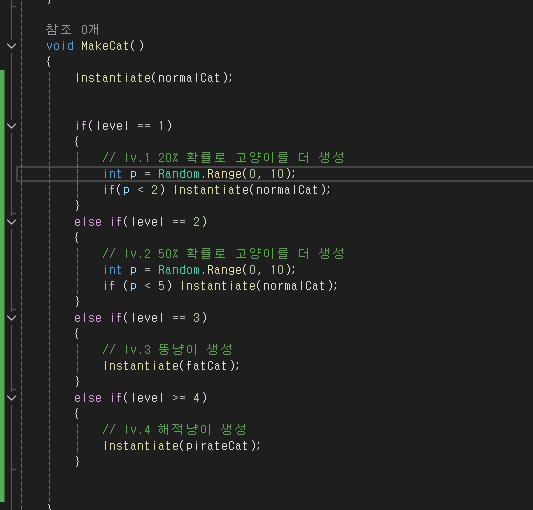
Task: Click the void keyword
Action: point(60,46)
